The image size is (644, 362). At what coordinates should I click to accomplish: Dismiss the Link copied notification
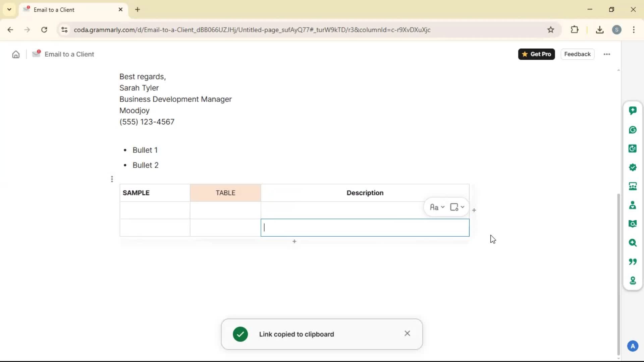(407, 334)
